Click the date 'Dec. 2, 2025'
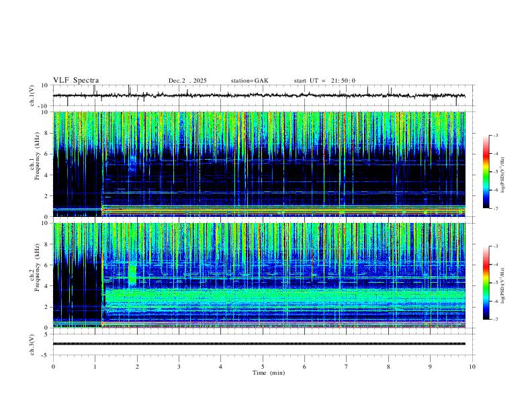The height and width of the screenshot is (411, 532). point(187,81)
